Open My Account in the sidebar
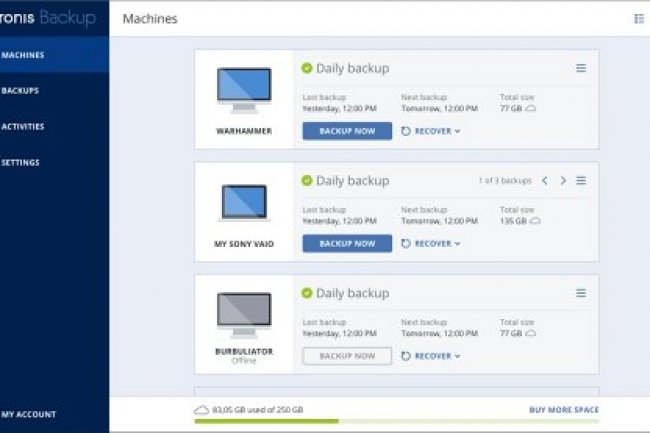 tap(54, 414)
